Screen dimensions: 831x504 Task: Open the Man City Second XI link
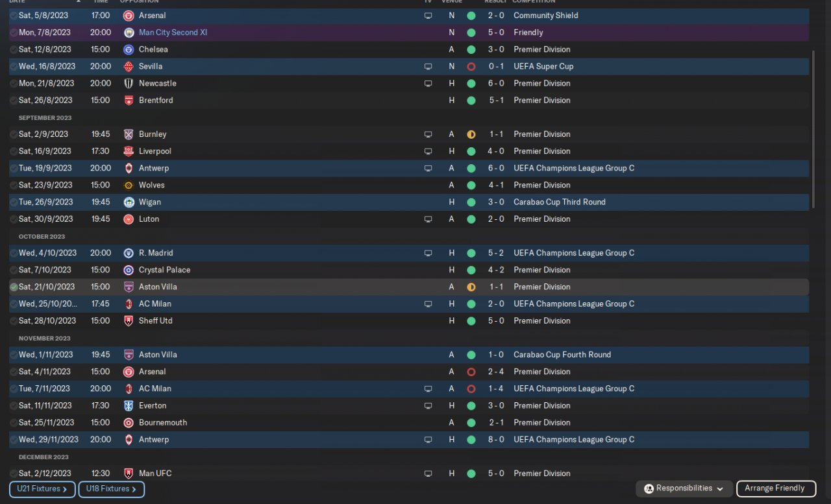pos(173,32)
